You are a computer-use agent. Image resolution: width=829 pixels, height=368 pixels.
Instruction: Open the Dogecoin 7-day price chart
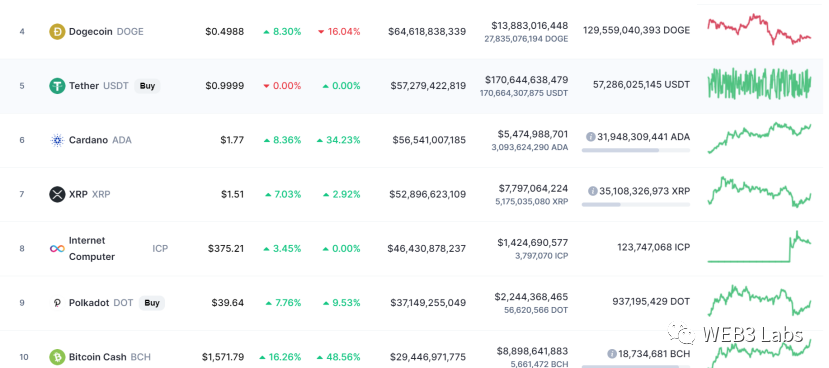tap(759, 30)
